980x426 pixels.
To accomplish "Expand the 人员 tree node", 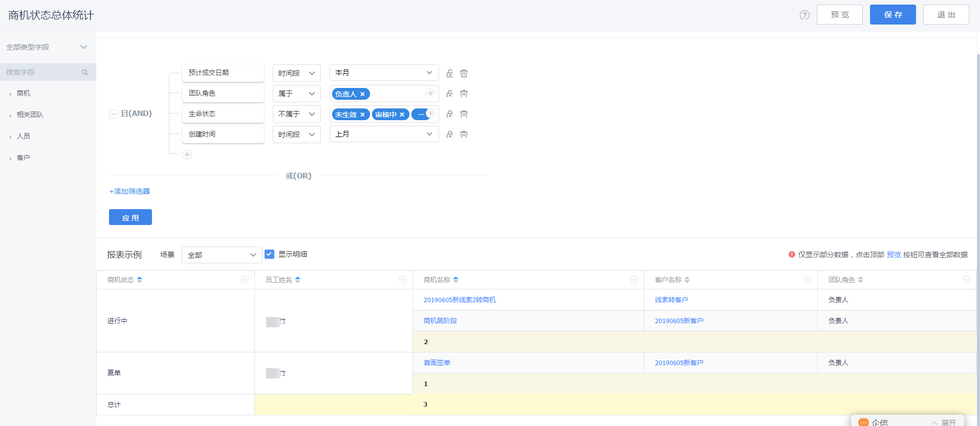I will (x=10, y=137).
